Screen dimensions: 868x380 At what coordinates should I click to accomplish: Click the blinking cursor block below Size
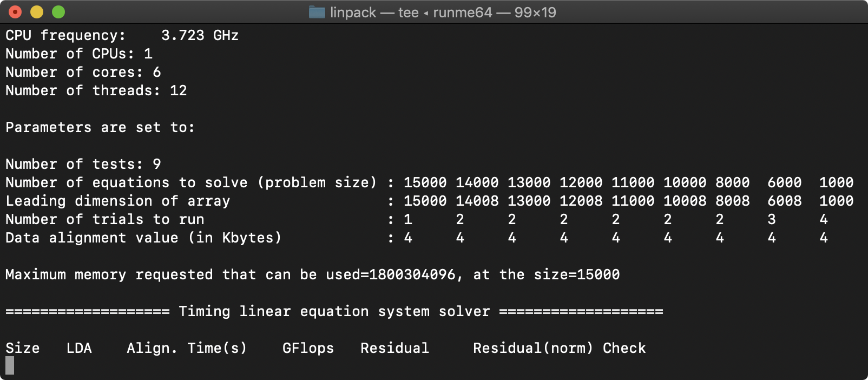click(x=10, y=365)
